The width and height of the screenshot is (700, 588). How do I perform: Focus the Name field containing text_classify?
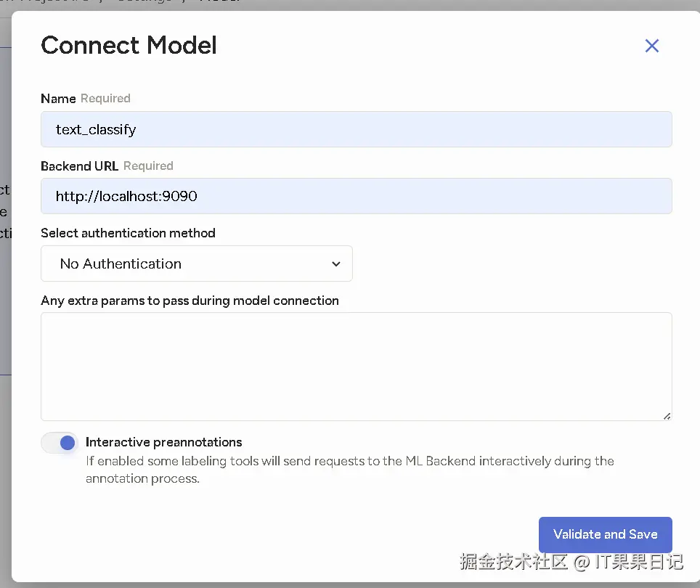click(x=356, y=129)
